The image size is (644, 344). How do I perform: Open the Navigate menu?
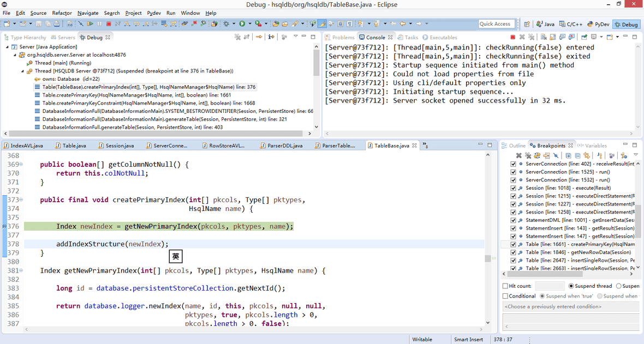pyautogui.click(x=88, y=13)
